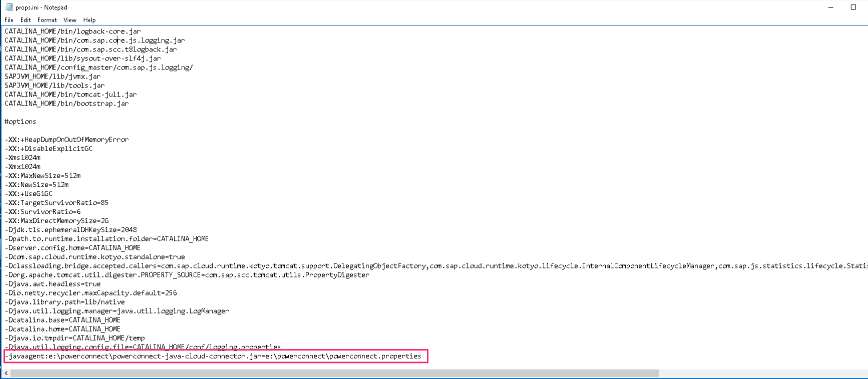Viewport: 868px width, 379px height.
Task: Open the Format menu
Action: coord(47,20)
